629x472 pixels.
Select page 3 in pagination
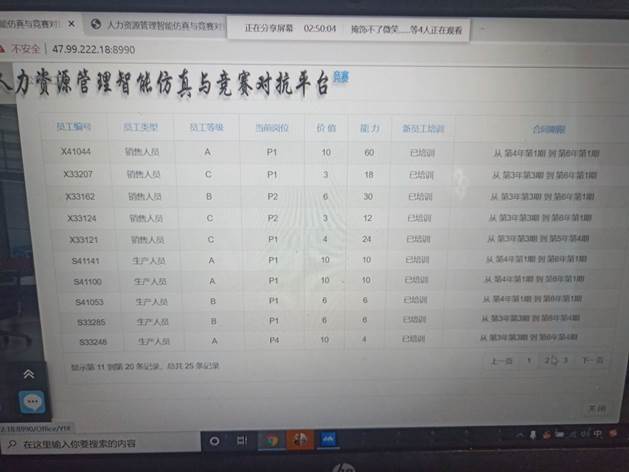click(565, 360)
